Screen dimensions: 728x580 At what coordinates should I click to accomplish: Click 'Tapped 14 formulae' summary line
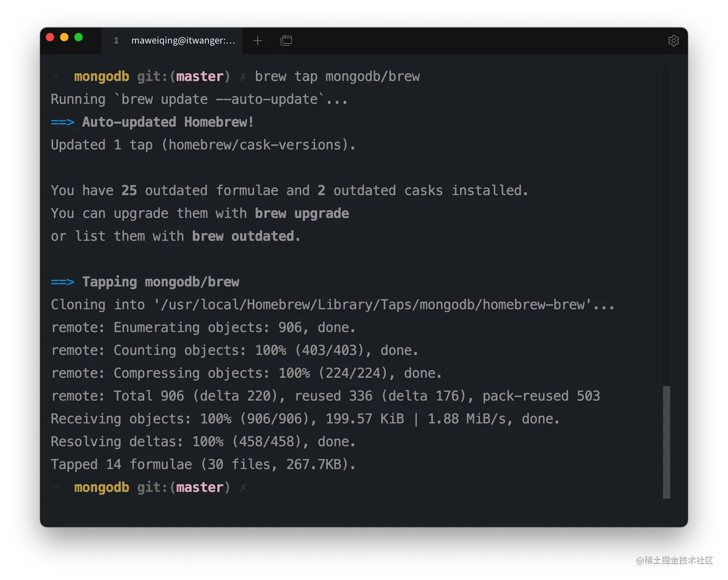point(203,464)
